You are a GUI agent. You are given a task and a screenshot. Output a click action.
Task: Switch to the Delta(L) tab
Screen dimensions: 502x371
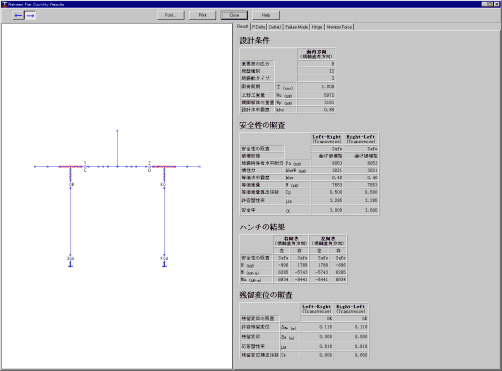click(275, 27)
